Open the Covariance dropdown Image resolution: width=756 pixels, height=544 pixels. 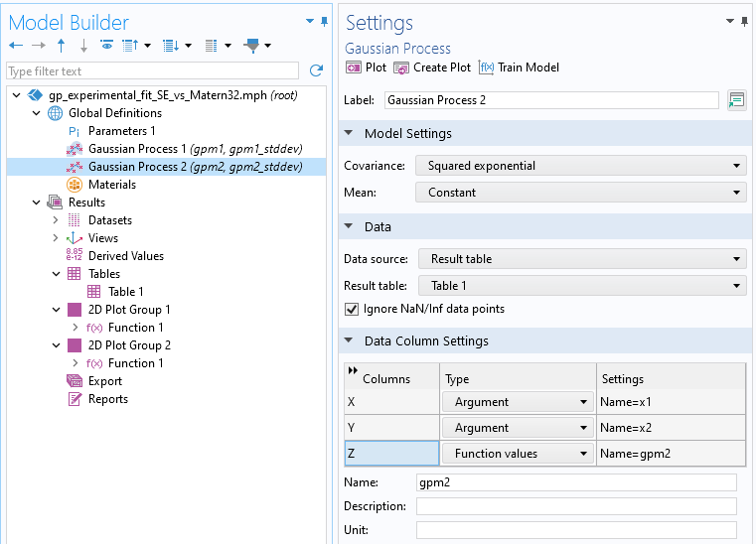click(580, 166)
